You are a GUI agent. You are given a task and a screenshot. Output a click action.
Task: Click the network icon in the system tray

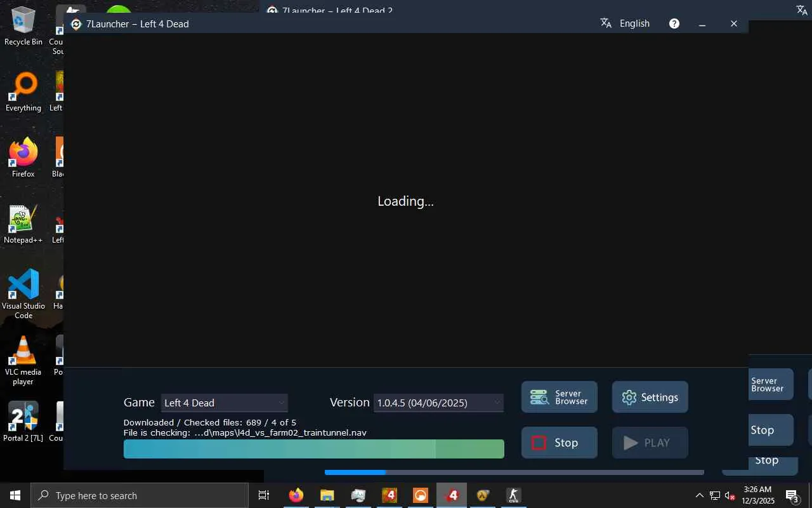(715, 495)
